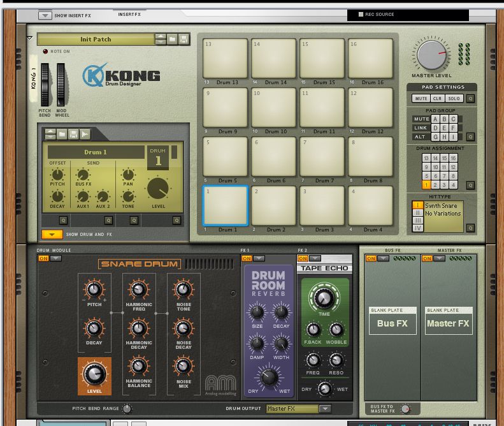Viewport: 504px width, 426px height.
Task: Trigger pad 16 labeled Drum 16
Action: point(370,58)
